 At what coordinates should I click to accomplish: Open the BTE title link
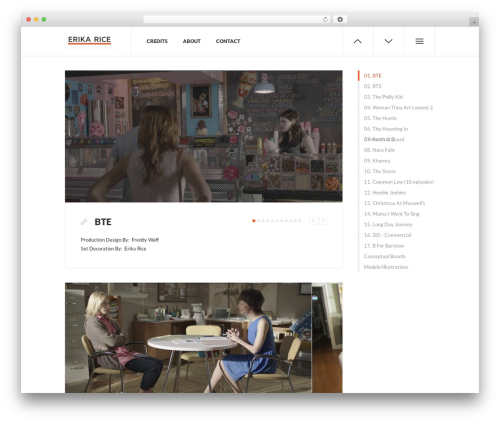103,222
